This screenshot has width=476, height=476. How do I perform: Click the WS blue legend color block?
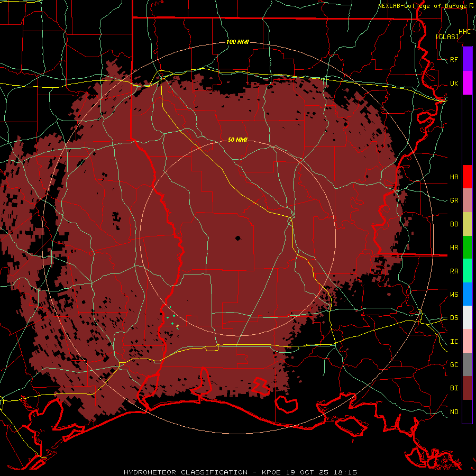point(467,294)
